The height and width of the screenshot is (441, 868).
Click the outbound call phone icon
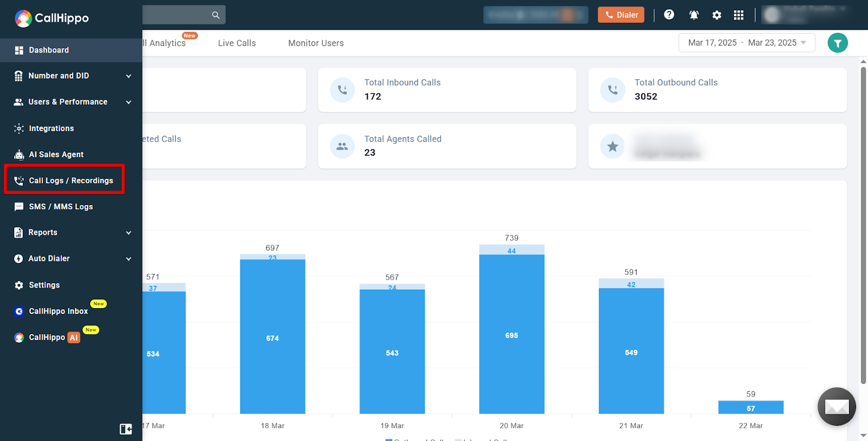pos(612,90)
